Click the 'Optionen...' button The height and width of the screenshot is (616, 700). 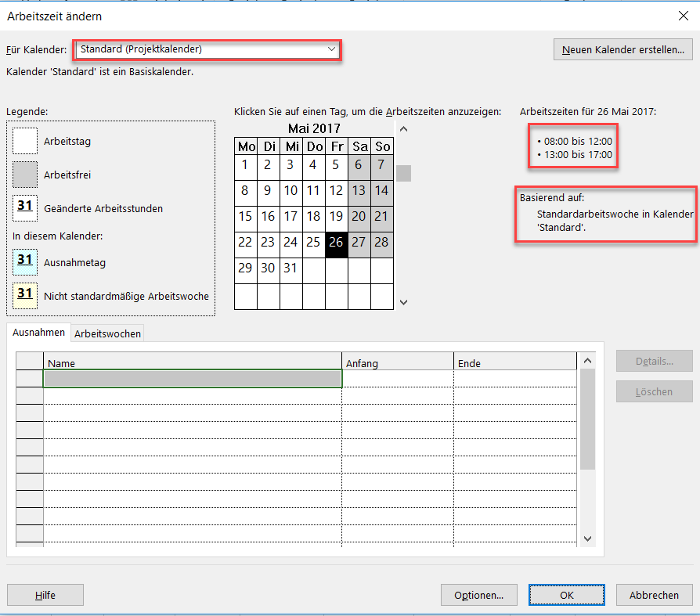pyautogui.click(x=478, y=595)
